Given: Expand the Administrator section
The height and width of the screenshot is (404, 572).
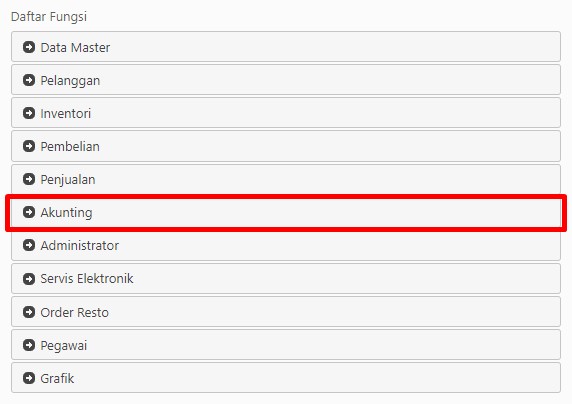Looking at the screenshot, I should point(286,246).
